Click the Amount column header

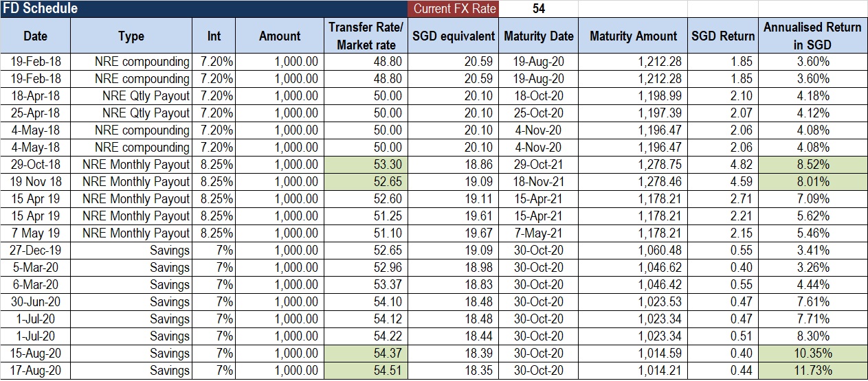pyautogui.click(x=280, y=36)
